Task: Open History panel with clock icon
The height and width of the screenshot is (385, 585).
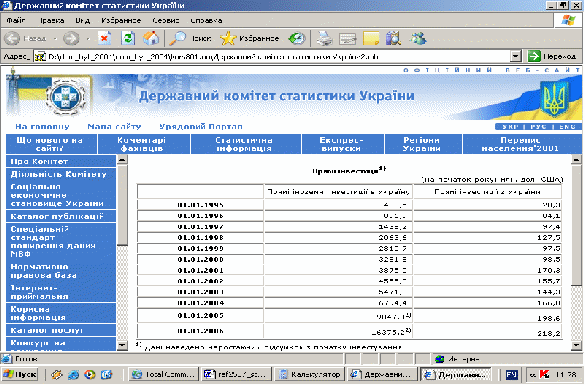Action: tap(297, 38)
